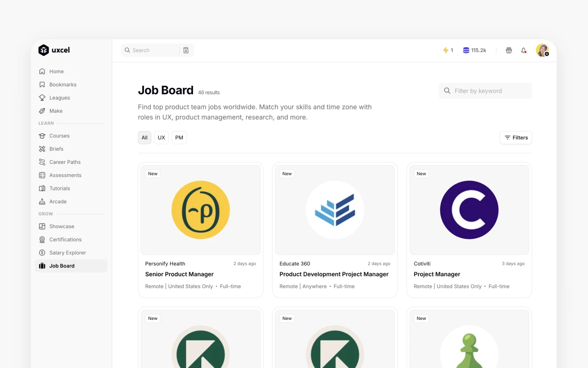Screen dimensions: 588x368
Task: Click the Personify Health logo thumbnail
Action: tap(200, 210)
